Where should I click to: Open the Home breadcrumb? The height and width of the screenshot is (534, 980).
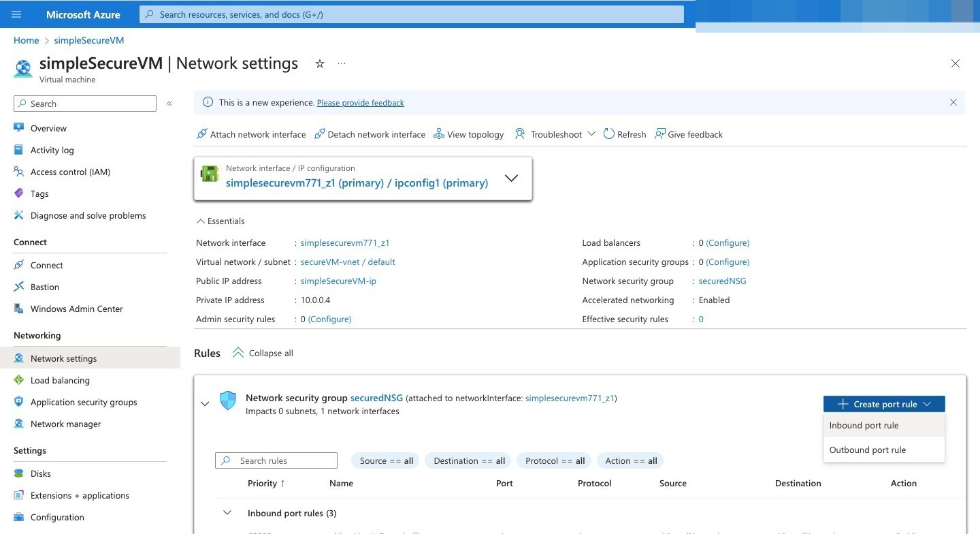point(26,40)
